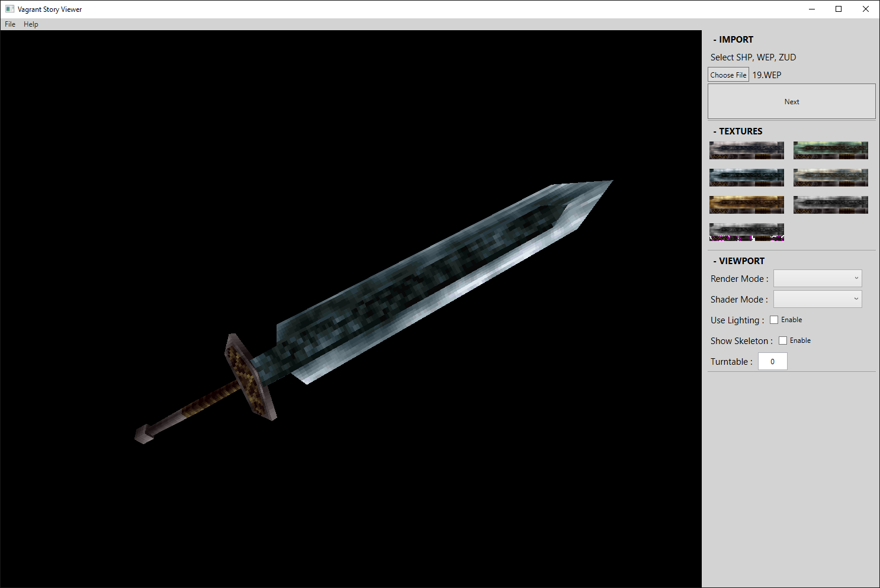880x588 pixels.
Task: Select the texture with magenta glitch pixels
Action: point(747,232)
